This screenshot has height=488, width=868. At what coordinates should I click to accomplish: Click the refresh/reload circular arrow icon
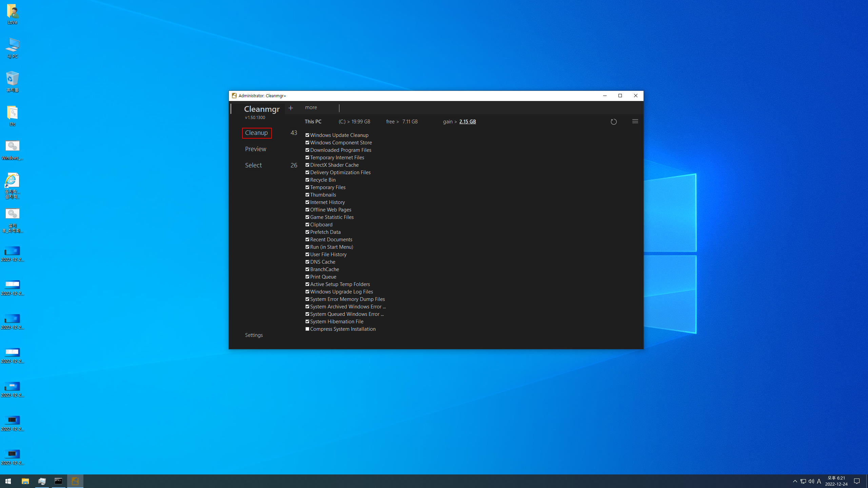point(613,122)
